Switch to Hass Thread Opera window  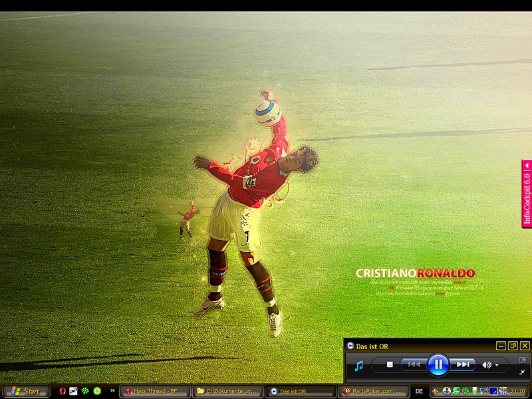coord(154,391)
